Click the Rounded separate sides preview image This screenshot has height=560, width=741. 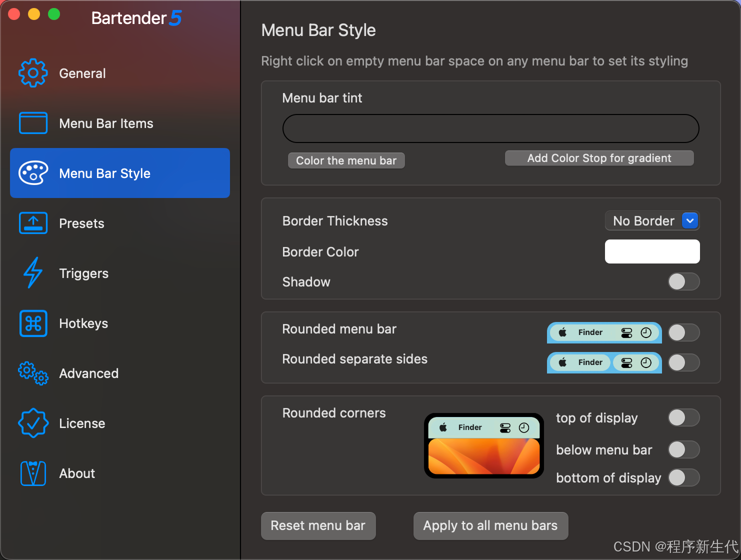[604, 362]
